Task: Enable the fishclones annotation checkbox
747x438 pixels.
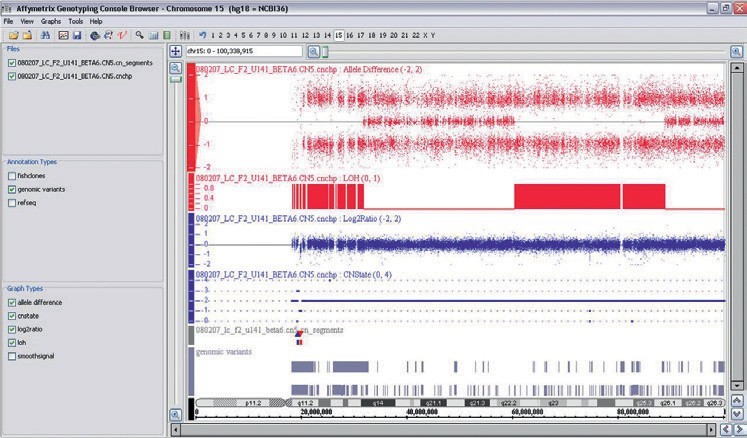Action: pos(12,176)
